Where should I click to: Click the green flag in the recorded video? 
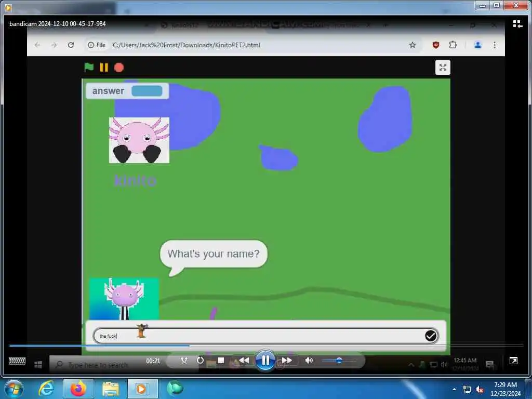(89, 67)
